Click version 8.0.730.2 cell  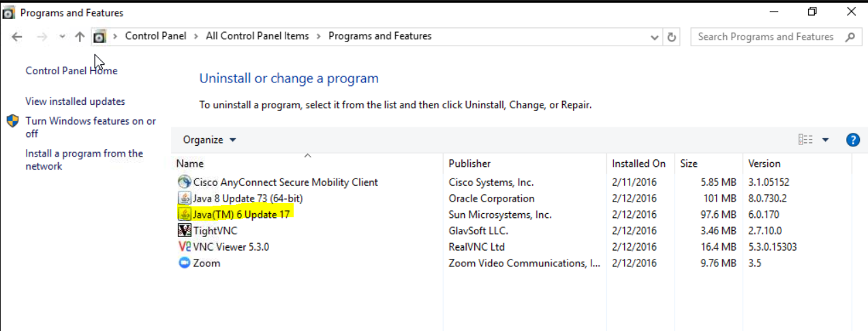[x=767, y=198]
